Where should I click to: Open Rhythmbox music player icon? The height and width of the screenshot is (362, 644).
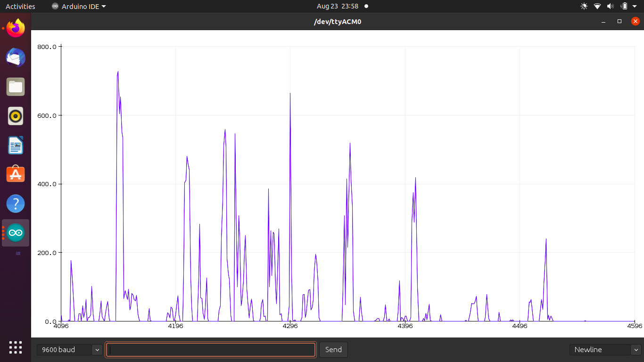16,116
